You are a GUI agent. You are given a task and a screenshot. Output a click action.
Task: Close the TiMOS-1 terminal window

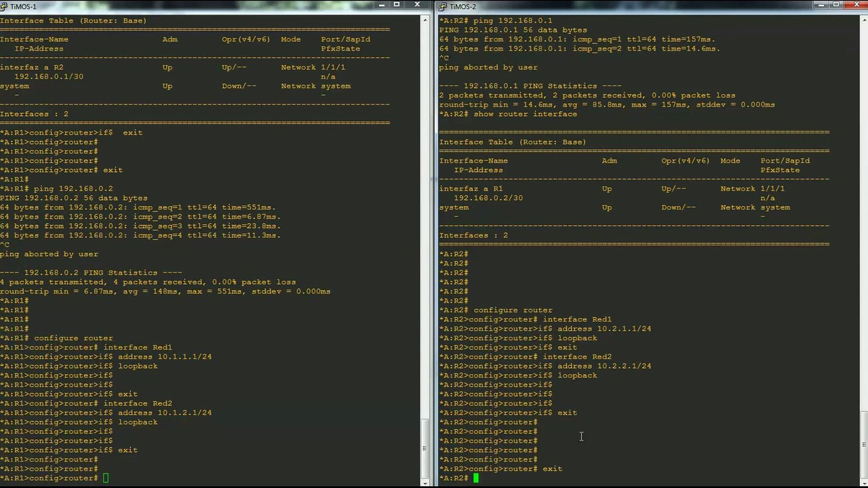click(418, 5)
